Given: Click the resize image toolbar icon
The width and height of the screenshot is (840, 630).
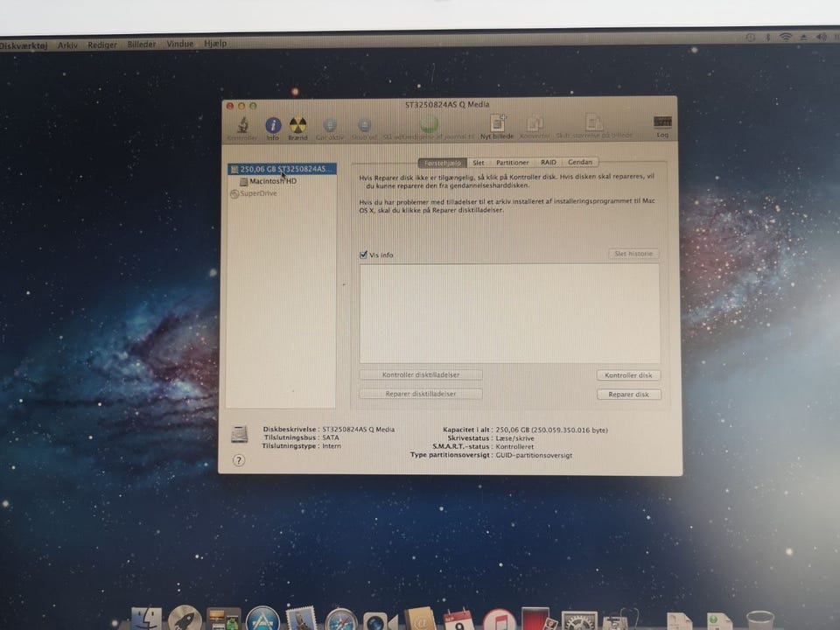Looking at the screenshot, I should click(593, 123).
